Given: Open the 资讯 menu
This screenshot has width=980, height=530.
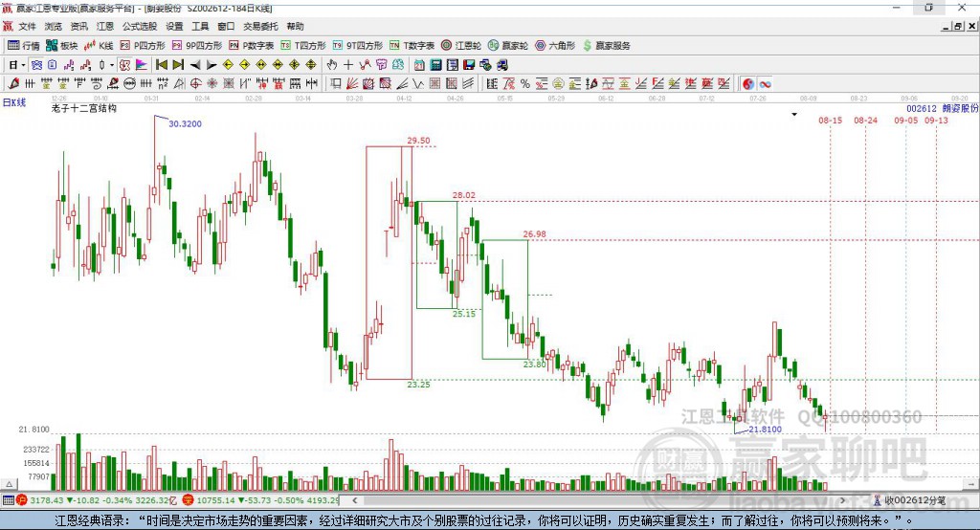Looking at the screenshot, I should pos(78,26).
